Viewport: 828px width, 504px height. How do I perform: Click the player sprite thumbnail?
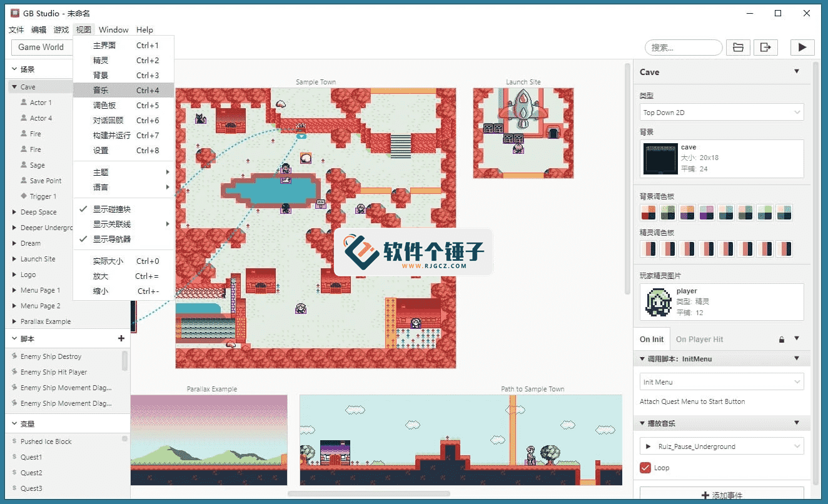pos(659,301)
